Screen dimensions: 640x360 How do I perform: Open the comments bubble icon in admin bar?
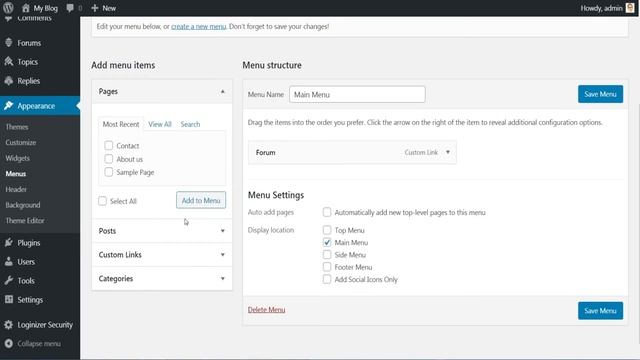click(x=70, y=8)
